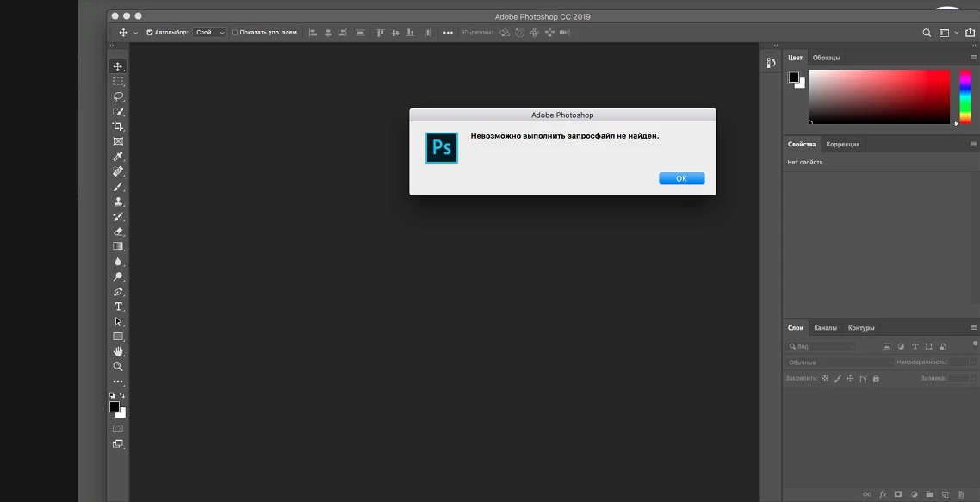Select the Zoom tool
980x502 pixels.
tap(117, 366)
